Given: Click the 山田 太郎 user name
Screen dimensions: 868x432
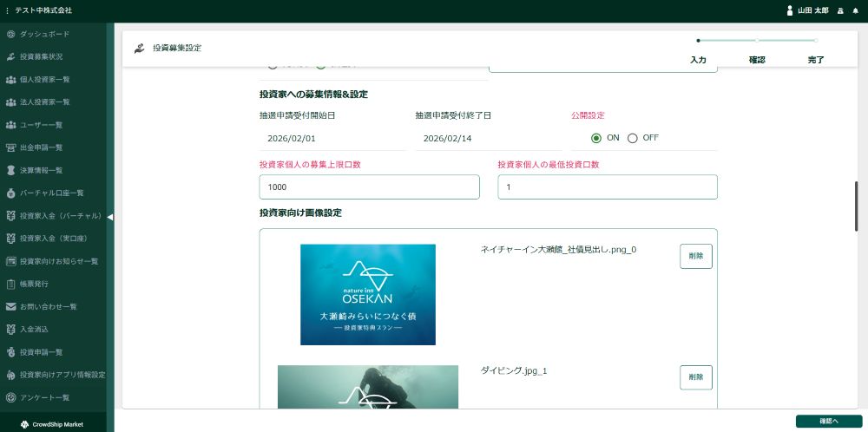Looking at the screenshot, I should point(813,10).
